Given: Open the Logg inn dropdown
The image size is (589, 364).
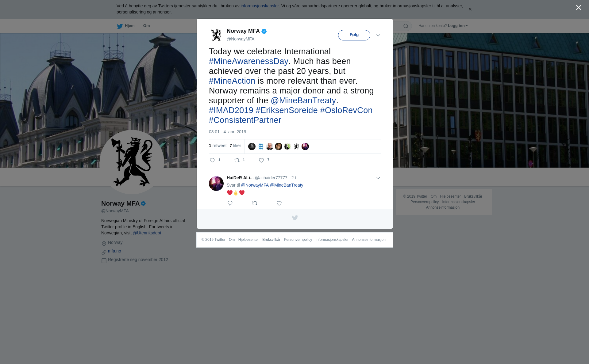Looking at the screenshot, I should pos(458,26).
